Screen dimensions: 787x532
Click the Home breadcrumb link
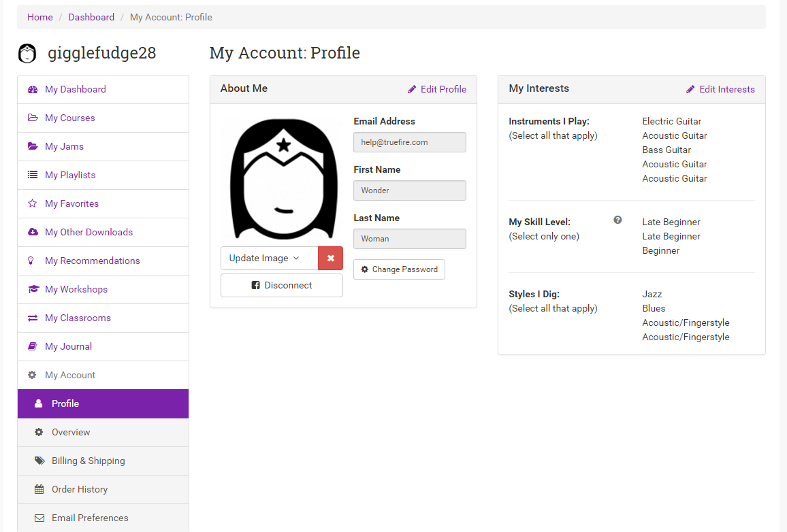tap(40, 17)
